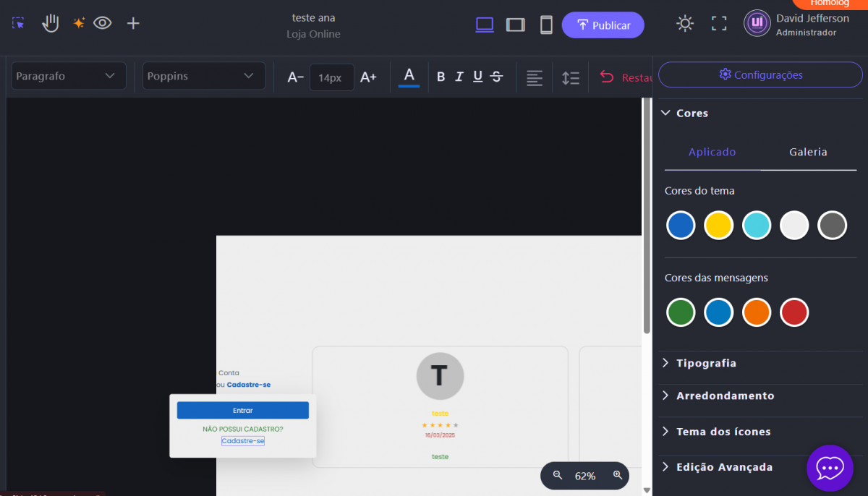Switch to mobile phone preview
Screen dimensions: 868x496
pos(546,25)
